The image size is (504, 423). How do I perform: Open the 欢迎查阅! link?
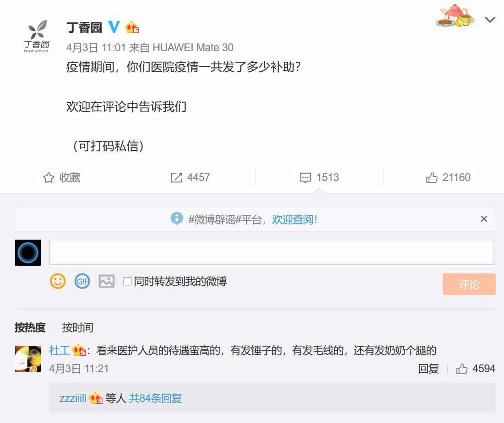294,220
